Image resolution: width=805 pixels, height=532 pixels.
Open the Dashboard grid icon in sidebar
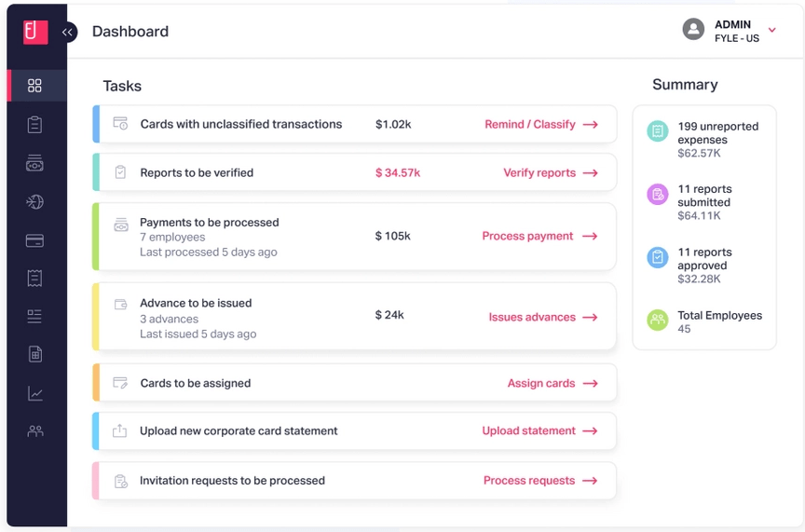click(x=34, y=85)
